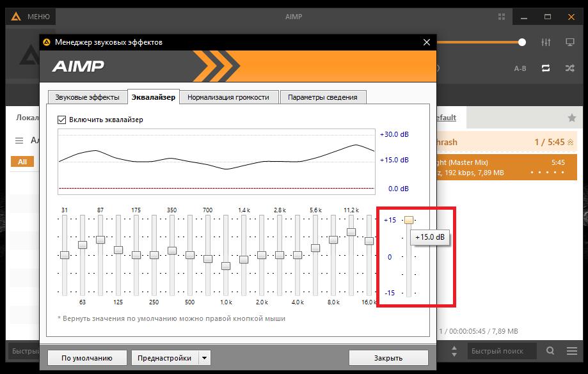Screen dimensions: 588x374
Task: Open the Нормализация громкости tab
Action: (228, 97)
